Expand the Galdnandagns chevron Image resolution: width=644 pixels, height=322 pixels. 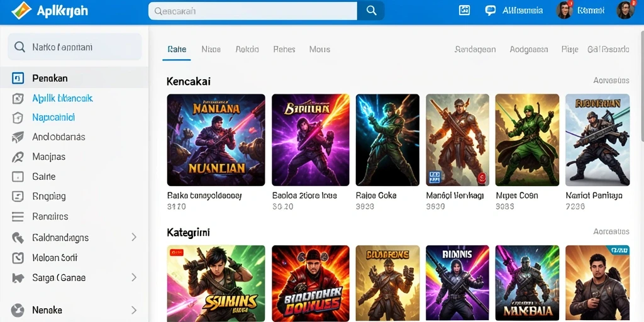pyautogui.click(x=133, y=237)
